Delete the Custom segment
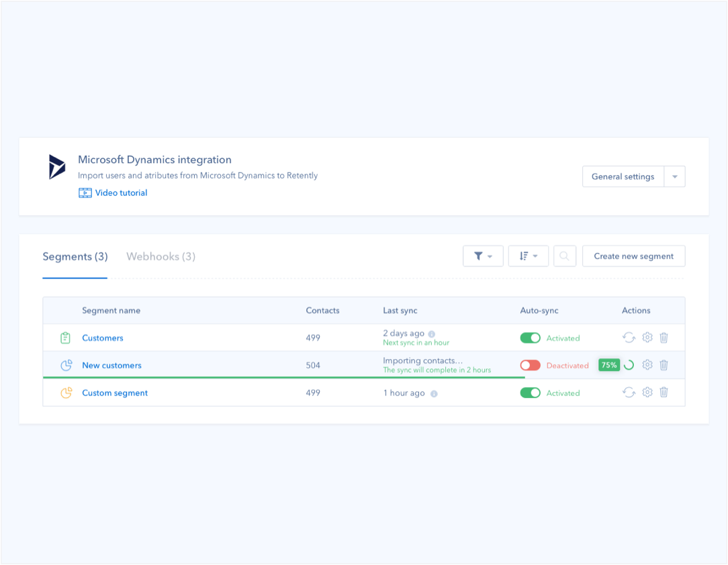This screenshot has width=728, height=565. tap(664, 393)
